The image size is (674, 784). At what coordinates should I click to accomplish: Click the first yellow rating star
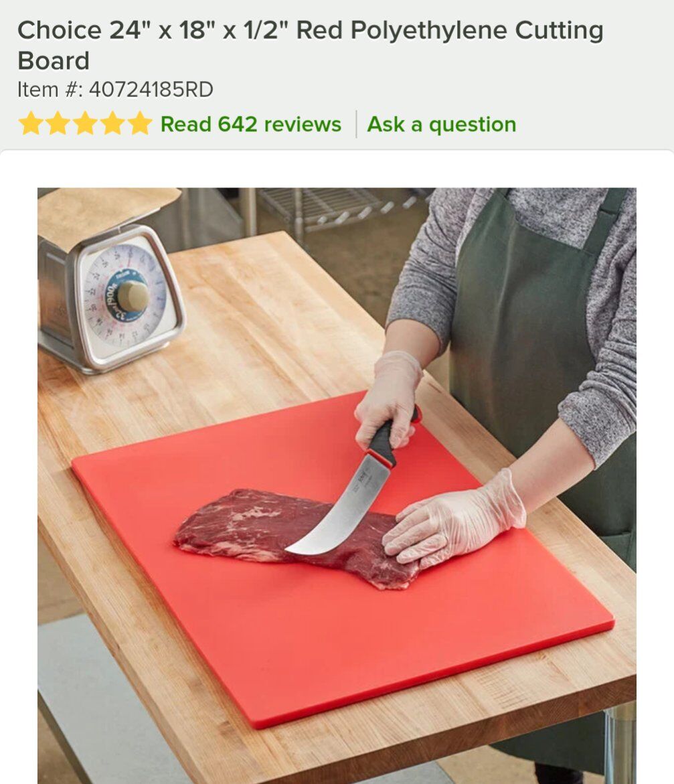pyautogui.click(x=31, y=124)
